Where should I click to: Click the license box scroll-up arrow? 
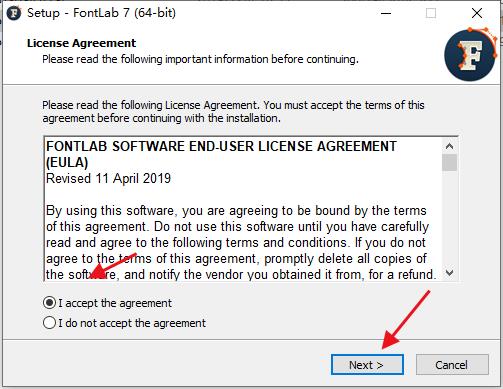[x=449, y=146]
